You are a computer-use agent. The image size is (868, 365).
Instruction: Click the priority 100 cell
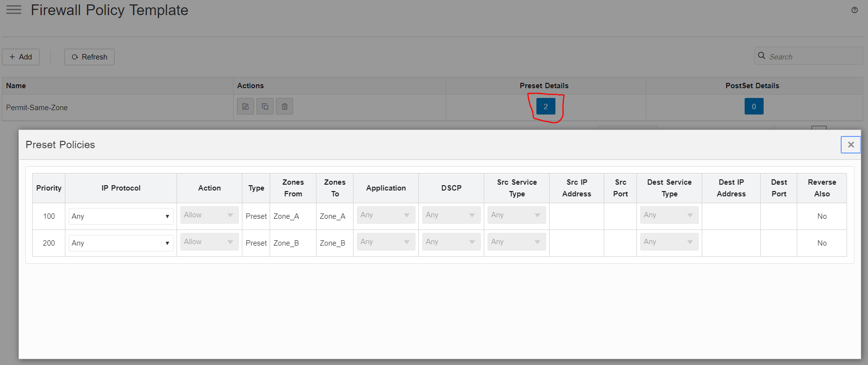[49, 216]
